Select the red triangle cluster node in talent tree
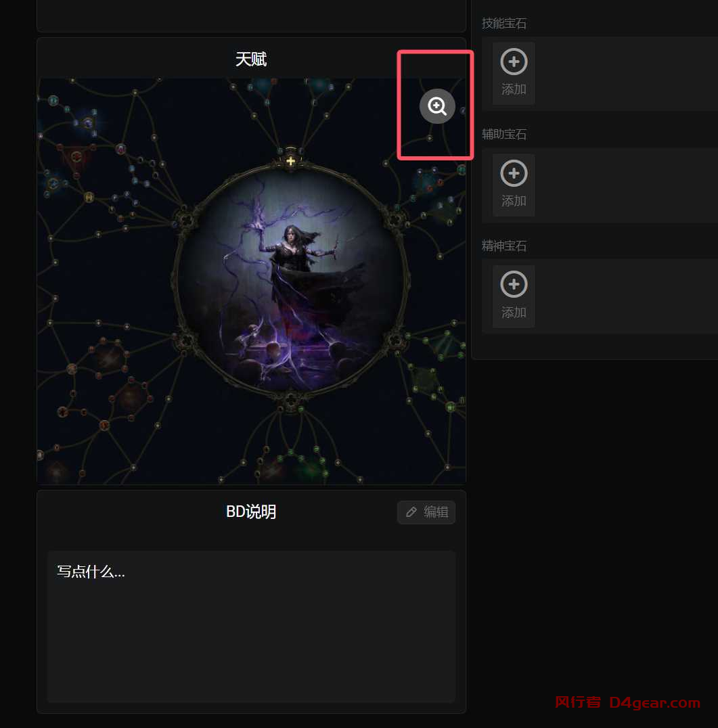The height and width of the screenshot is (728, 718). [x=76, y=157]
